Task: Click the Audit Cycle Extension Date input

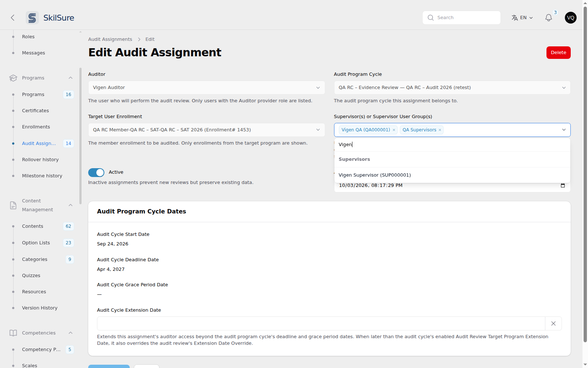Action: [321, 323]
